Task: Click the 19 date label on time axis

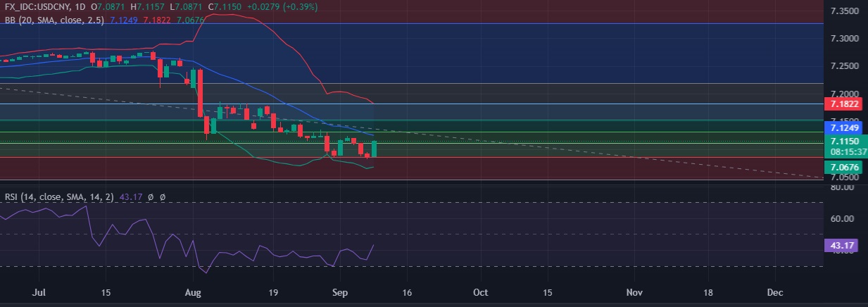Action: [273, 292]
